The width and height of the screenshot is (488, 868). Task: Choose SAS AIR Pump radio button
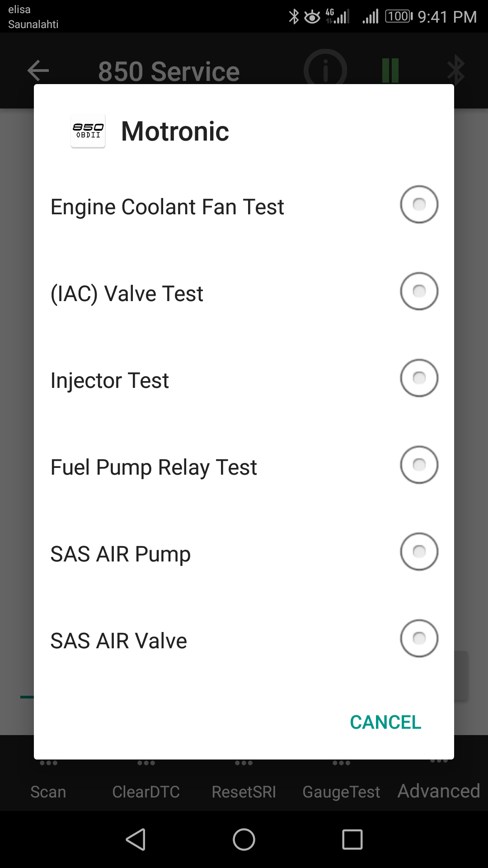click(x=419, y=552)
